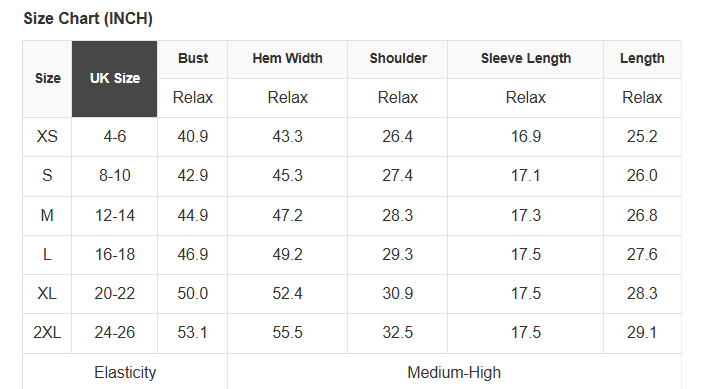Click the hem width value 55.5
Image resolution: width=702 pixels, height=389 pixels.
(x=287, y=333)
